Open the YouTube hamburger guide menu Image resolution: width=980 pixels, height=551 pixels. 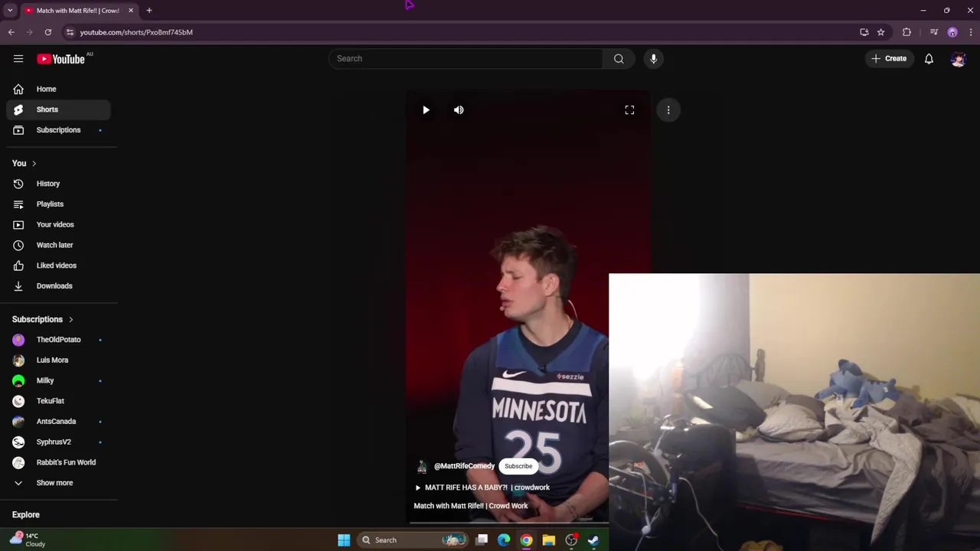(x=18, y=59)
